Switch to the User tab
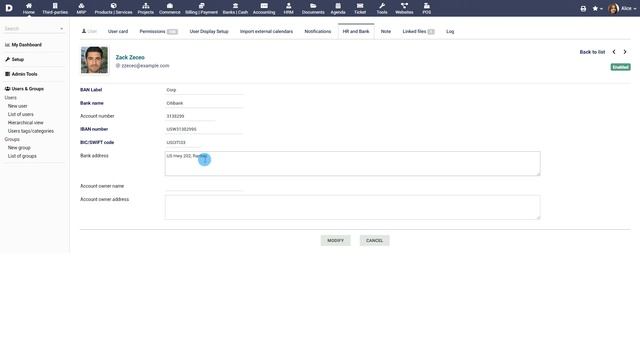640x360 pixels. [89, 31]
